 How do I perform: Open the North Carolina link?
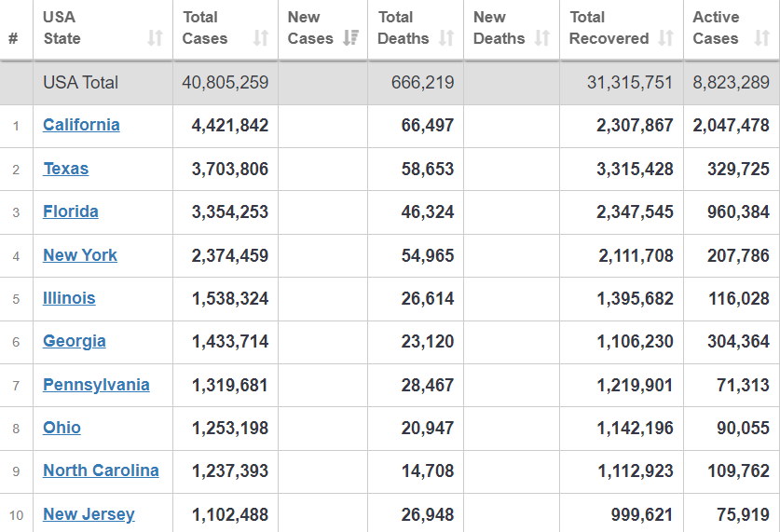click(x=101, y=471)
